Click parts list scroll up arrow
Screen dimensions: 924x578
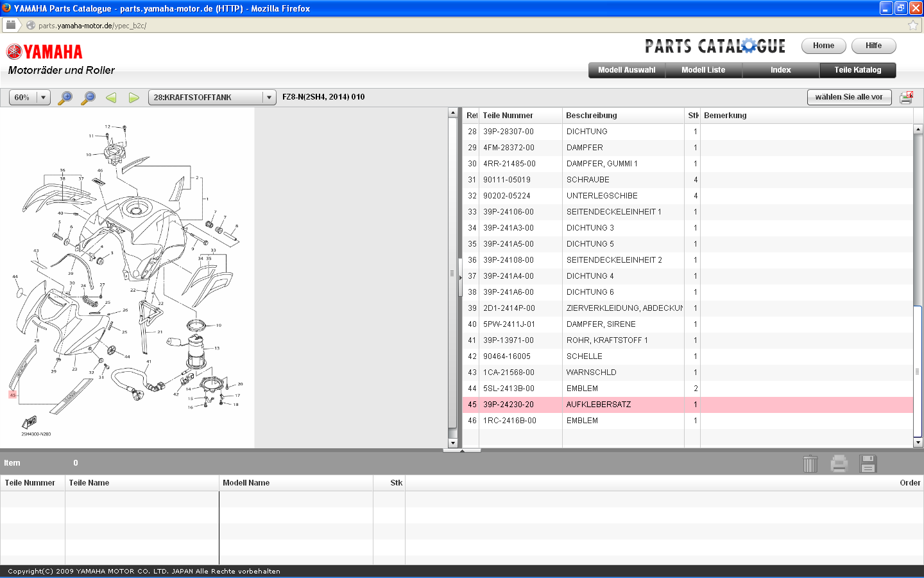coord(918,129)
